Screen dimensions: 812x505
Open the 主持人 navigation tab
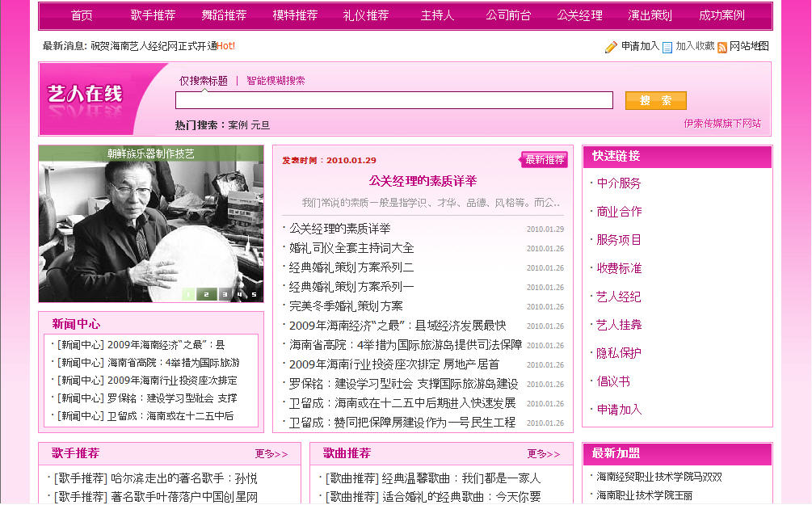click(437, 15)
